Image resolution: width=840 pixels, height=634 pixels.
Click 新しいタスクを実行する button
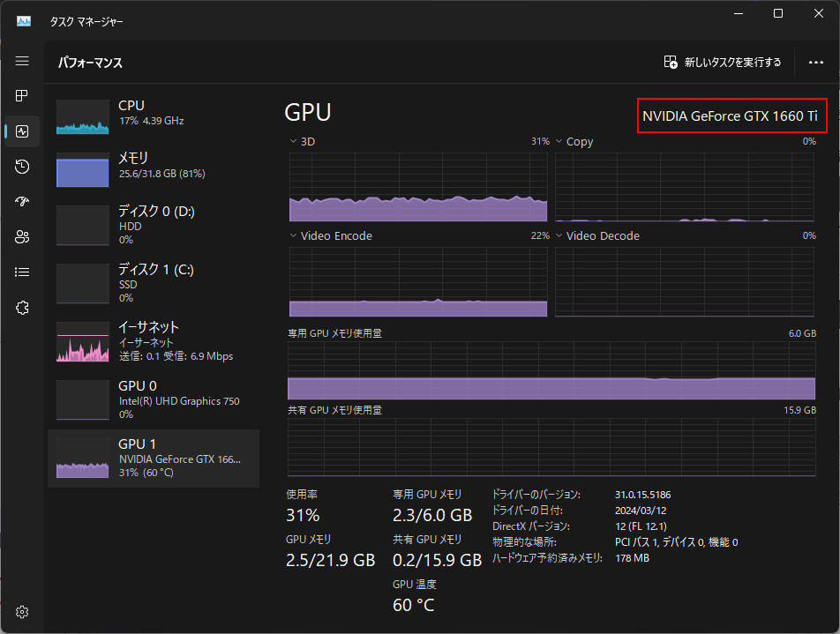(x=723, y=62)
